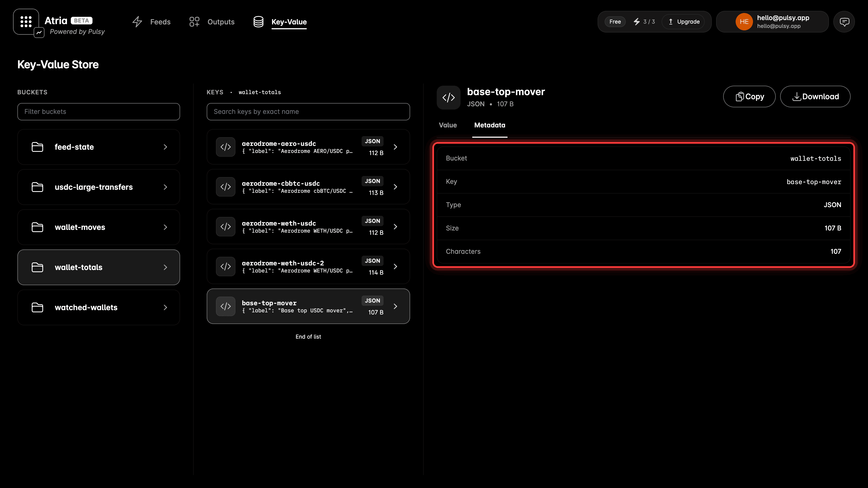
Task: Expand the wallet-totals bucket chevron
Action: [165, 267]
